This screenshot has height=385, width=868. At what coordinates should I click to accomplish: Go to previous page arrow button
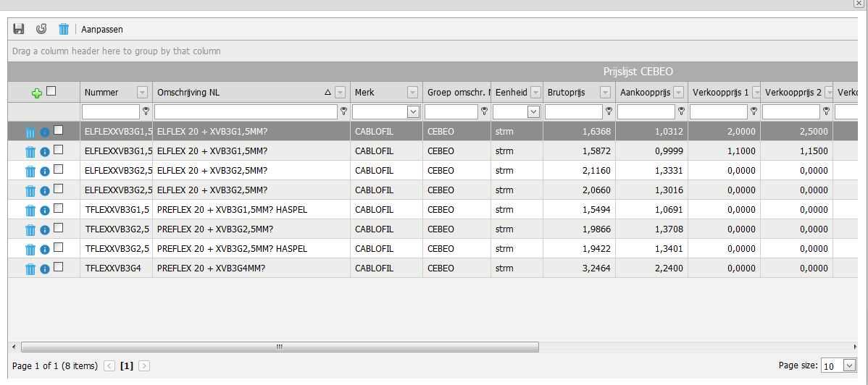click(109, 365)
